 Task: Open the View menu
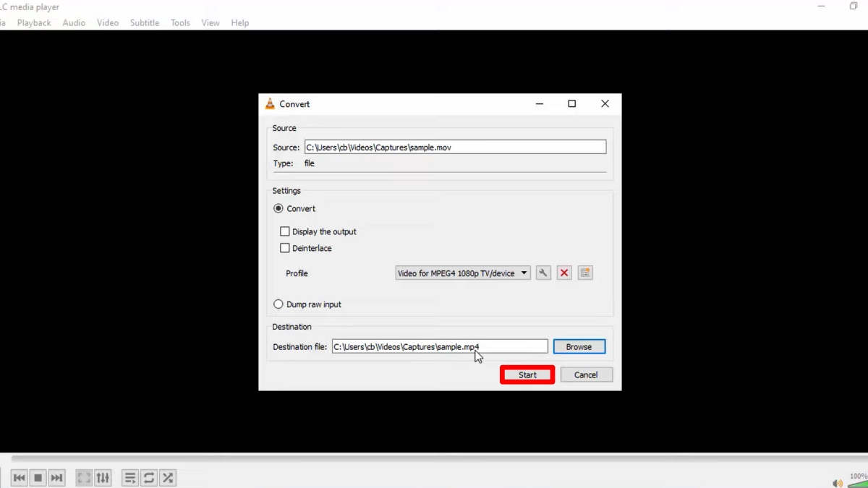tap(210, 23)
